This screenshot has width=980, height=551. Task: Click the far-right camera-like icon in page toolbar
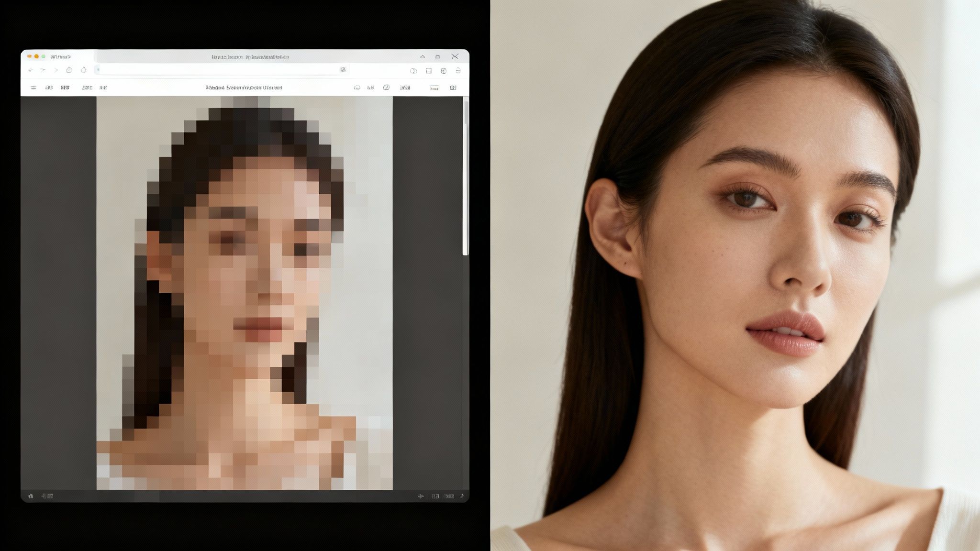click(x=453, y=88)
